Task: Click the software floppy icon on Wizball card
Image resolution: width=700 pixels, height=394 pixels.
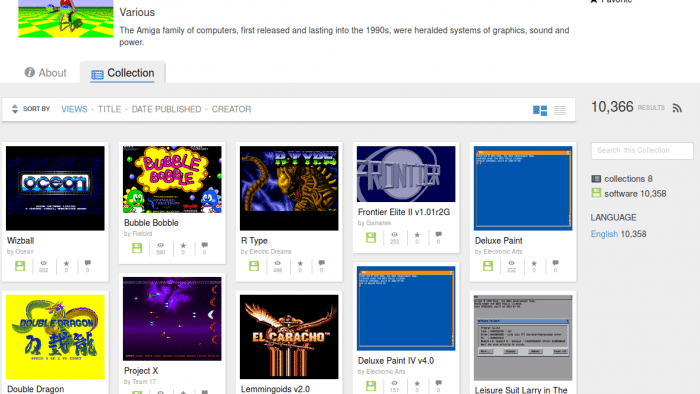Action: (20, 266)
